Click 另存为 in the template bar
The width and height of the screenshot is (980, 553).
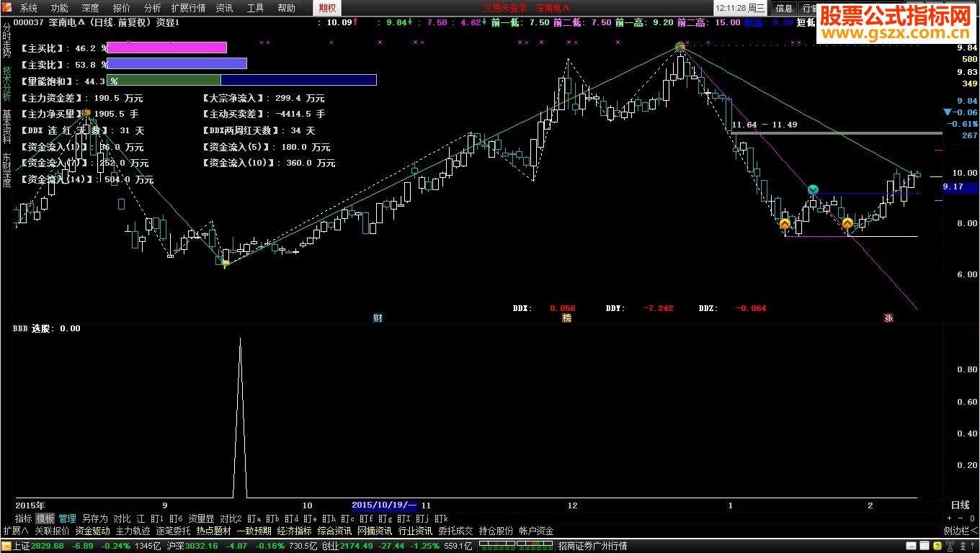[x=94, y=518]
